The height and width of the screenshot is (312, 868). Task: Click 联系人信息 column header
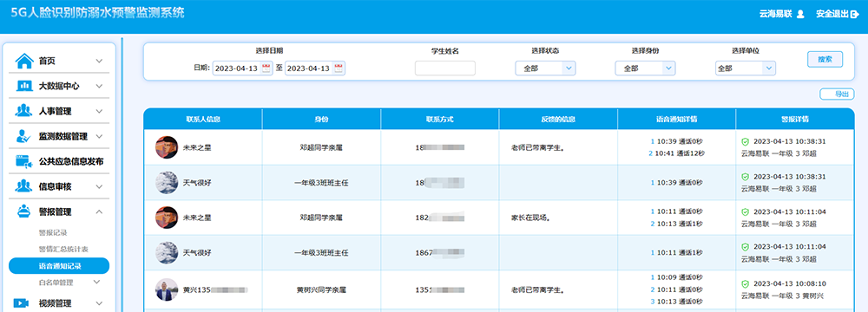[204, 119]
